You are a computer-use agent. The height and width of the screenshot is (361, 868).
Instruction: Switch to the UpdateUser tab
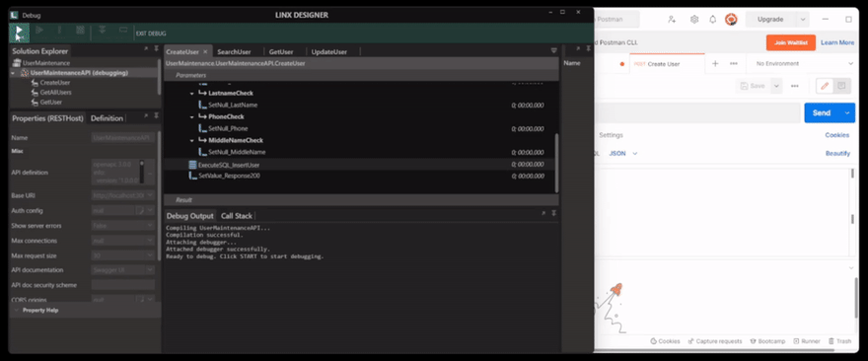[328, 52]
